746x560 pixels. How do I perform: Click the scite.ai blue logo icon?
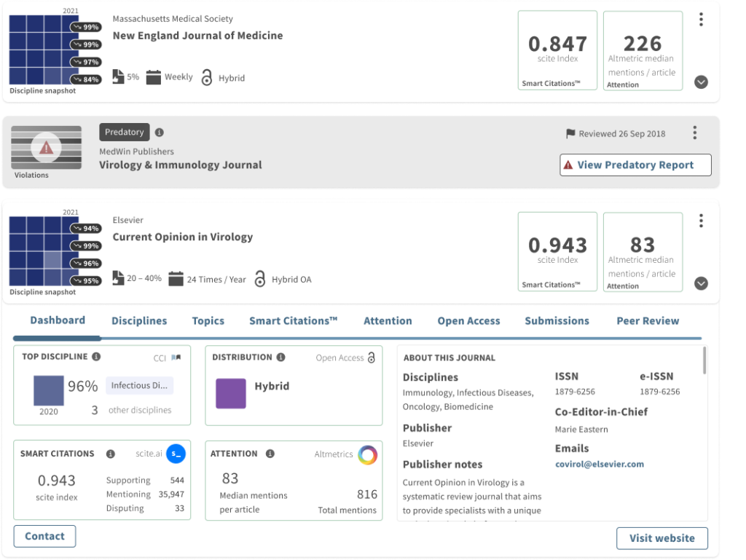[x=176, y=454]
